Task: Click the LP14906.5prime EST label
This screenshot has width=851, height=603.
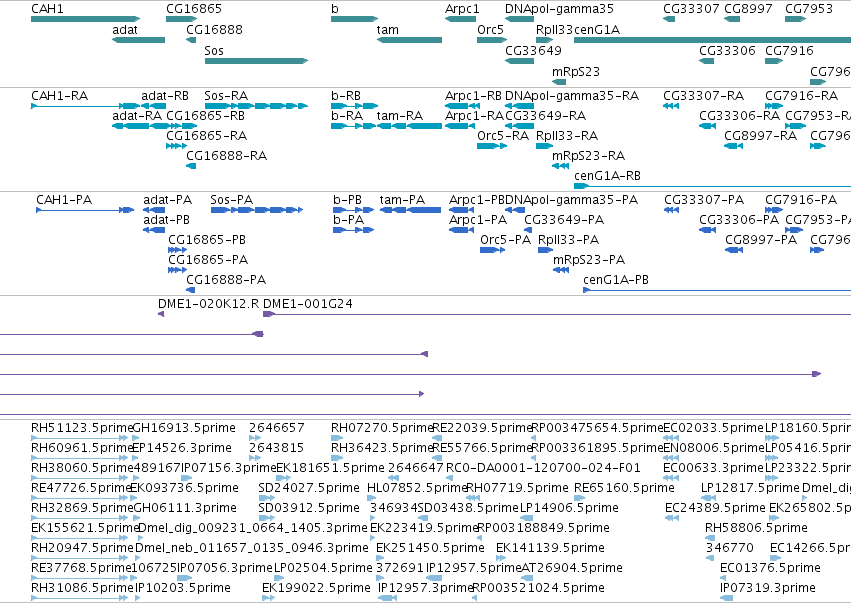Action: (569, 508)
